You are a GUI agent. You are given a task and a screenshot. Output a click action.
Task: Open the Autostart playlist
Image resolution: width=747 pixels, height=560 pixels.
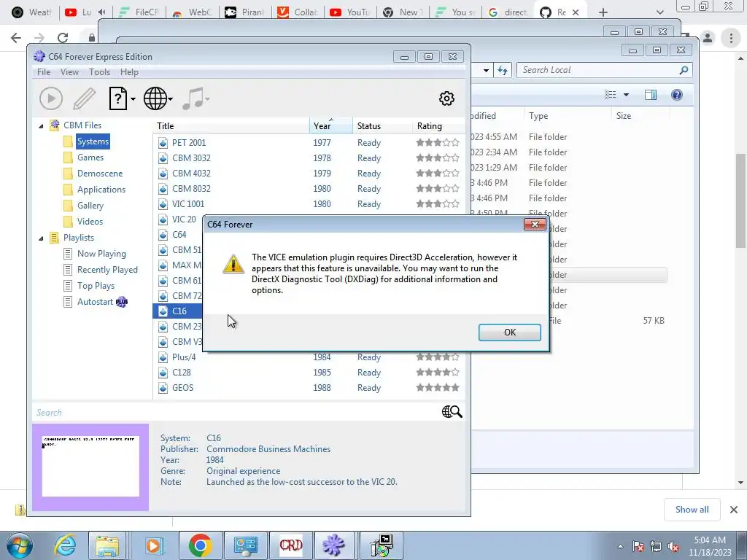(x=96, y=302)
